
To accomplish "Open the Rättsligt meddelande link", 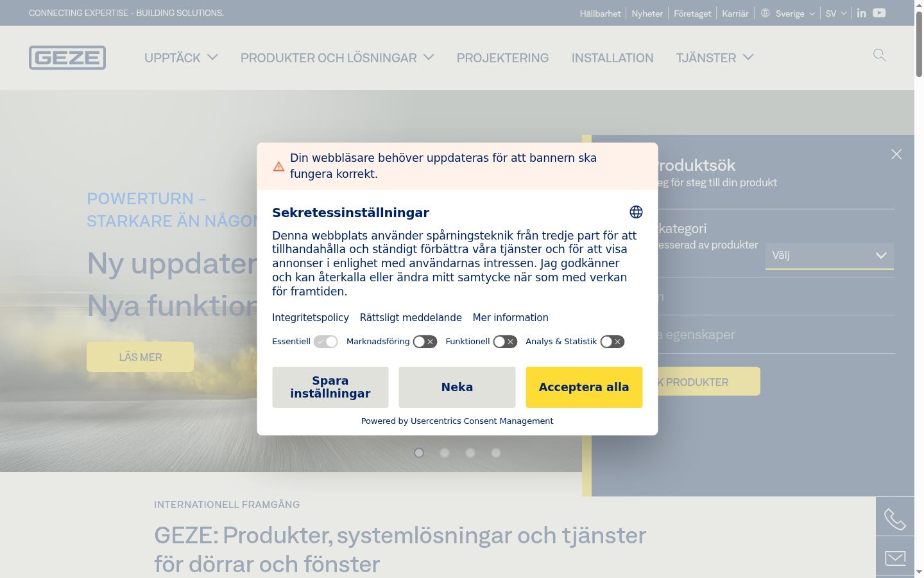I will [x=411, y=317].
